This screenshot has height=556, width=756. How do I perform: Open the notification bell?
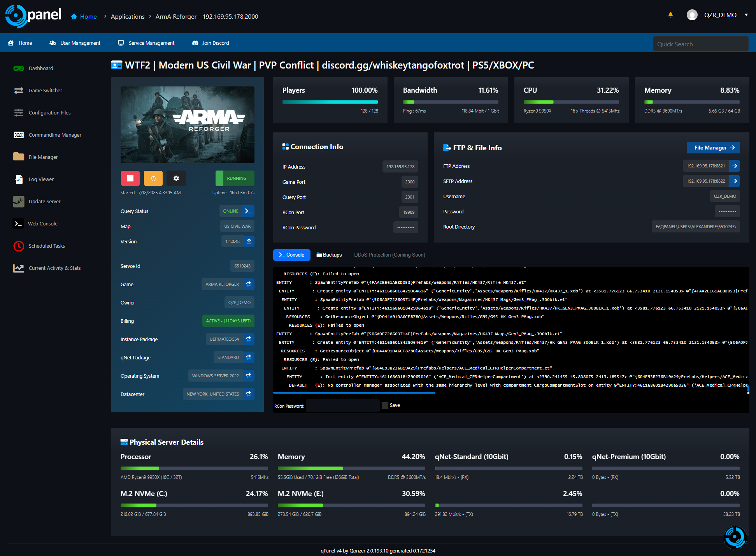coord(670,15)
